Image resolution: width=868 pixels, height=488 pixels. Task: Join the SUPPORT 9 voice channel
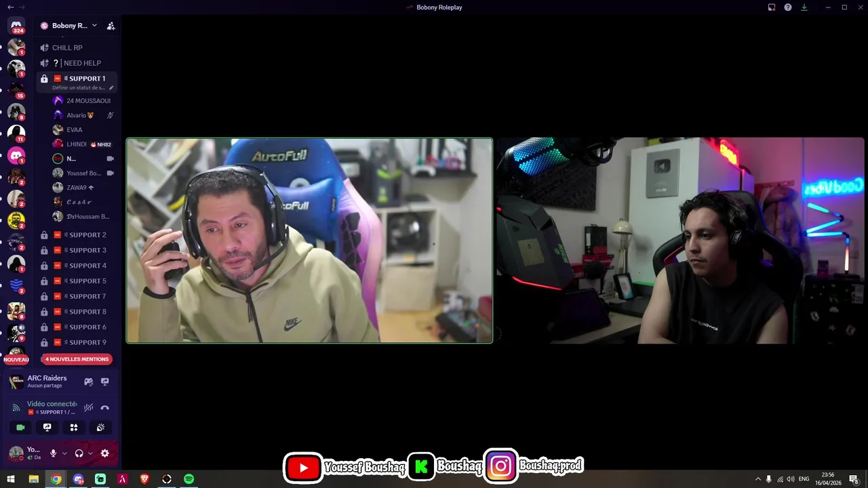pyautogui.click(x=77, y=342)
